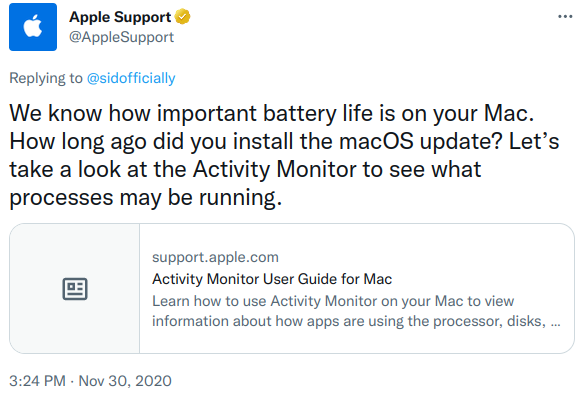Image resolution: width=585 pixels, height=393 pixels.
Task: Open the Apple Support profile avatar
Action: pos(33,27)
